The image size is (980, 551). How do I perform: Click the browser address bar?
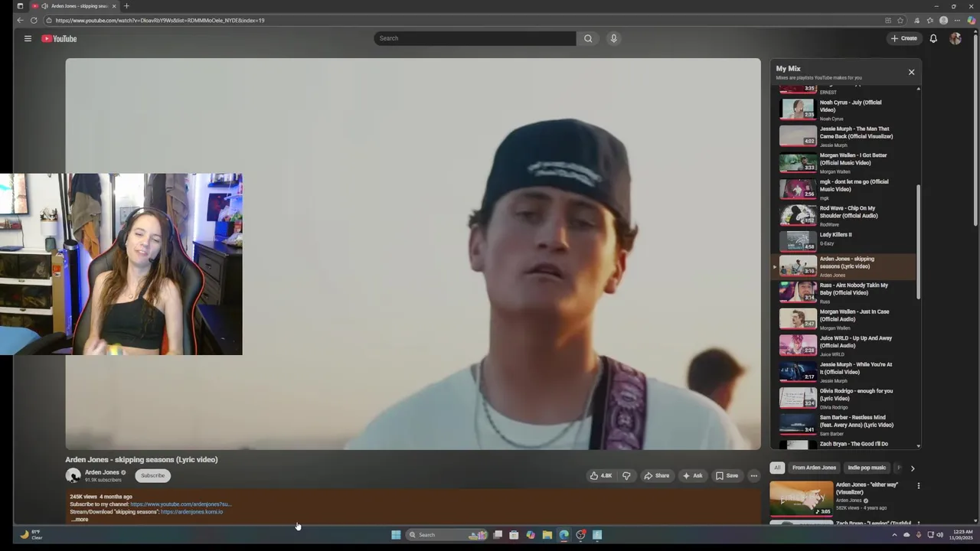click(459, 20)
